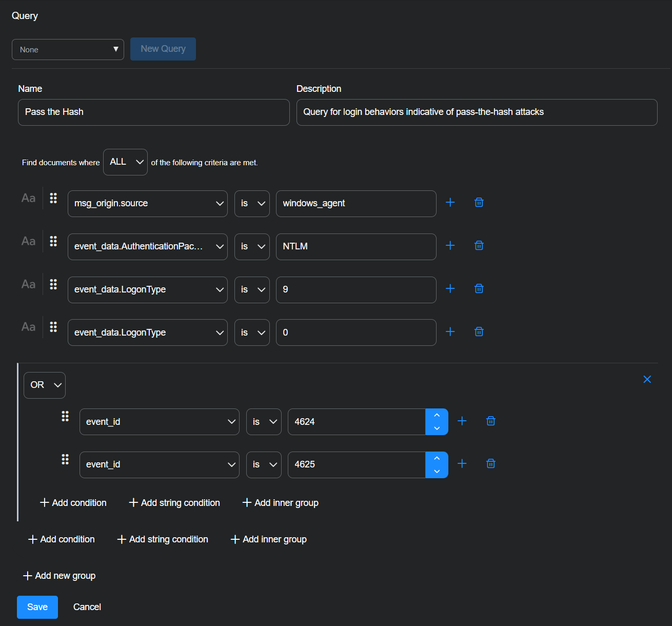Grab drag handle of msg_origin.source row
The image size is (672, 626).
pos(53,198)
